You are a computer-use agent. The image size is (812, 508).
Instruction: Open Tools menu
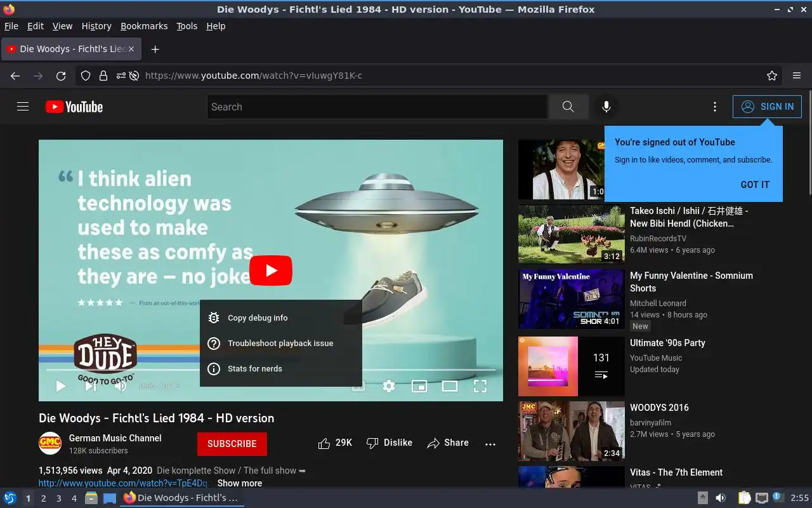point(187,26)
